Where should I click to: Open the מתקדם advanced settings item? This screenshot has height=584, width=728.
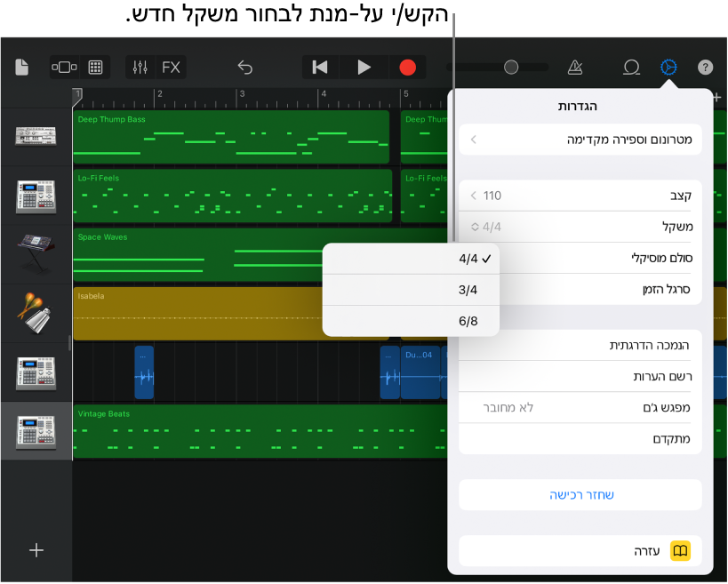(x=580, y=439)
